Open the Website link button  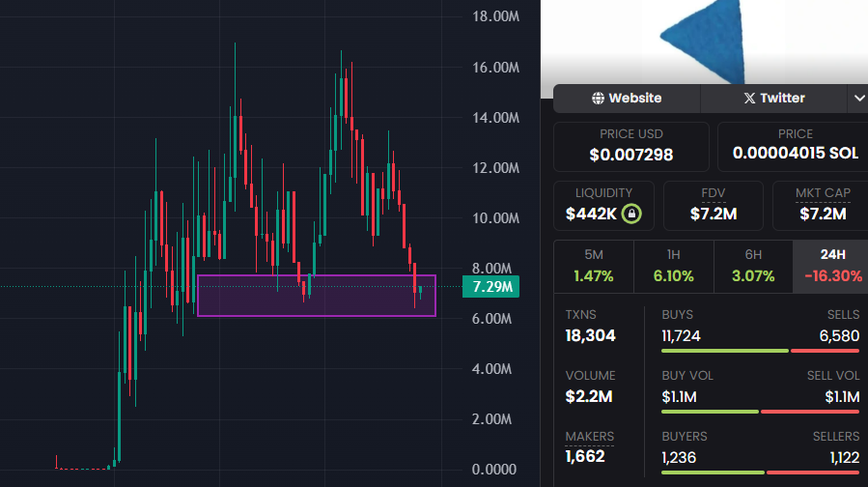(627, 98)
